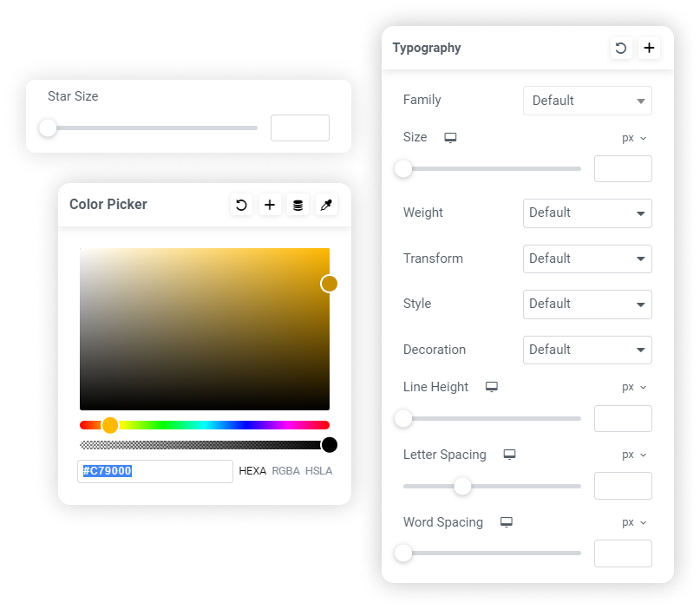The width and height of the screenshot is (700, 609).
Task: Toggle responsive device icon beside Word Spacing
Action: pyautogui.click(x=507, y=522)
